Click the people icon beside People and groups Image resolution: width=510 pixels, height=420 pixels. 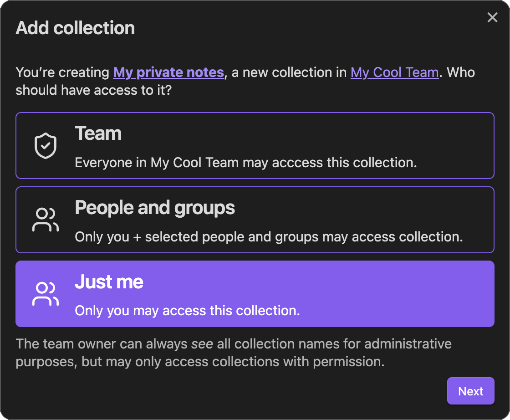(45, 220)
